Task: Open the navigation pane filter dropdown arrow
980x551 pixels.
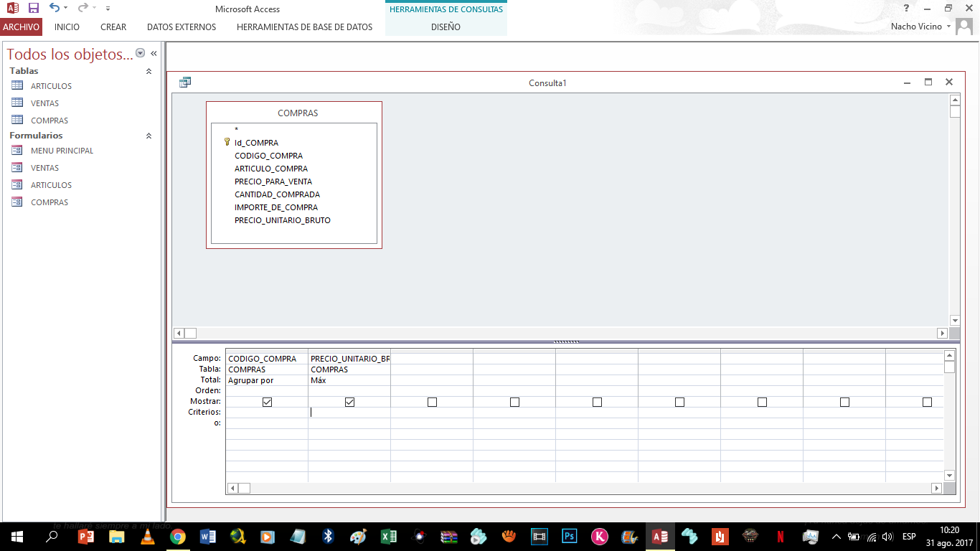Action: (x=141, y=53)
